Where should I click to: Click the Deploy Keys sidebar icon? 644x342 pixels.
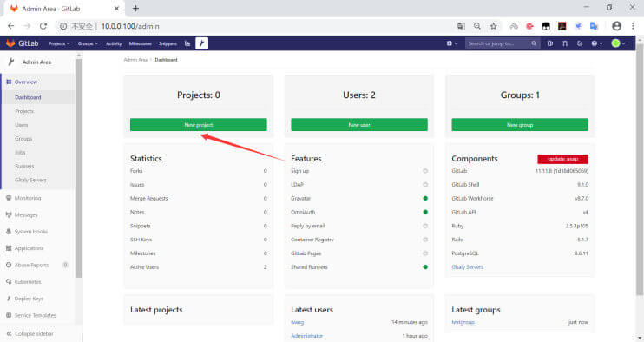click(9, 299)
